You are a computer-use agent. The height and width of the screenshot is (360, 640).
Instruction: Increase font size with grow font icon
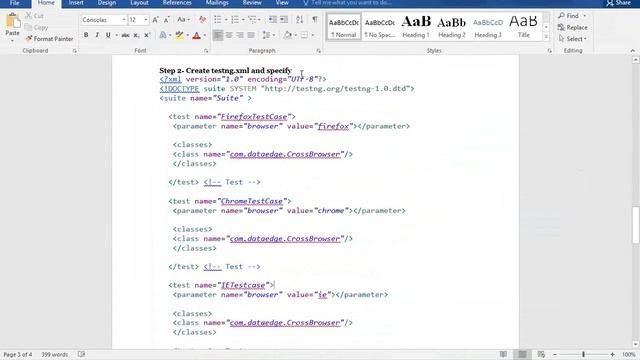(156, 20)
